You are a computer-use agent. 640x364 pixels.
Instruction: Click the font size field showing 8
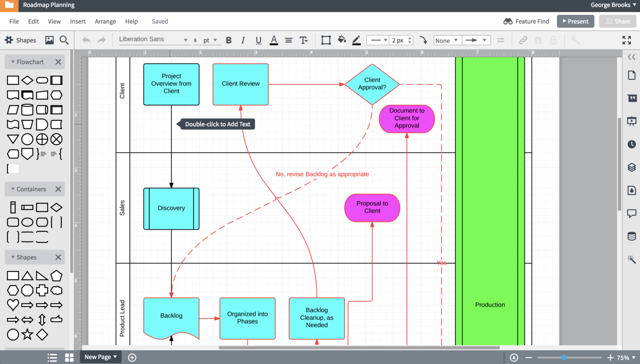pos(196,40)
